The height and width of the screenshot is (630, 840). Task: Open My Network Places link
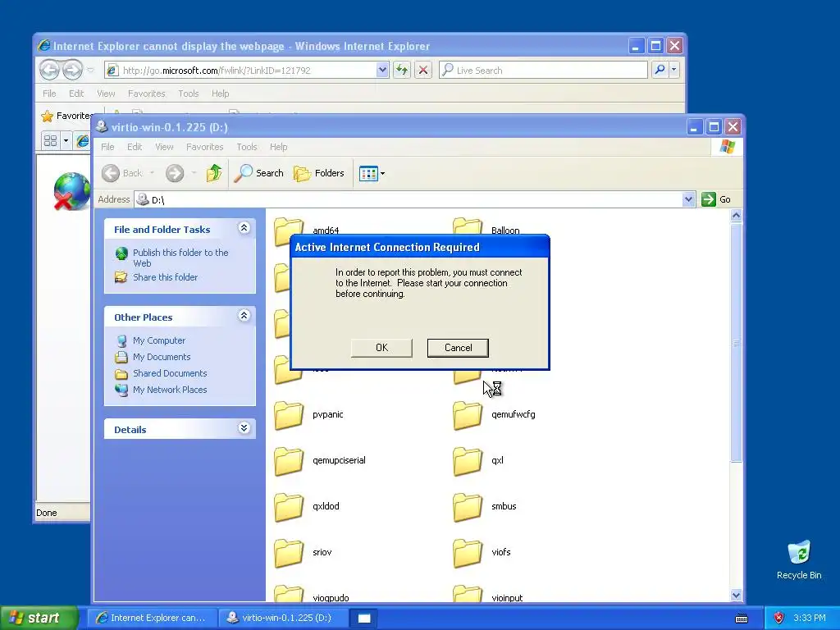coord(170,390)
